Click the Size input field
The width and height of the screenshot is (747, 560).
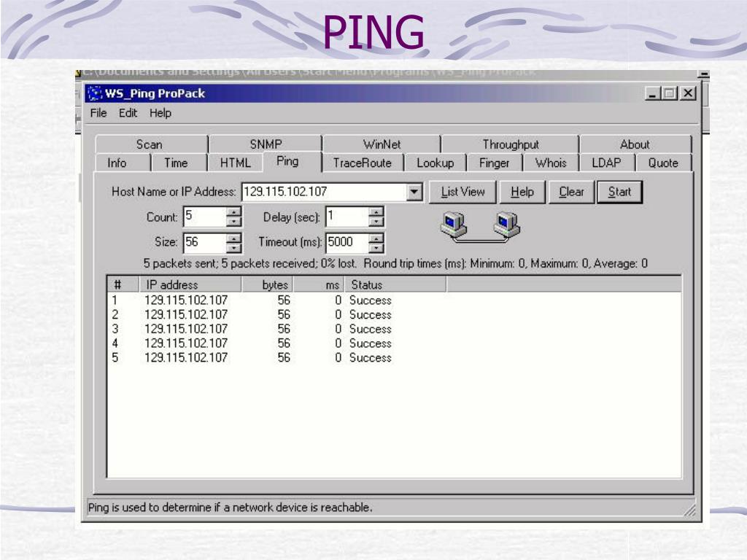click(204, 242)
